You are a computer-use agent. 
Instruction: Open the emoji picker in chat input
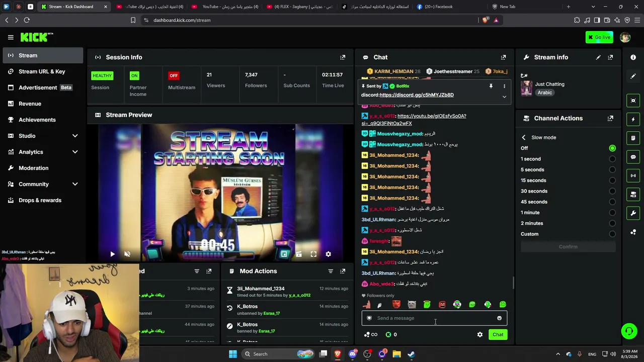(x=499, y=318)
